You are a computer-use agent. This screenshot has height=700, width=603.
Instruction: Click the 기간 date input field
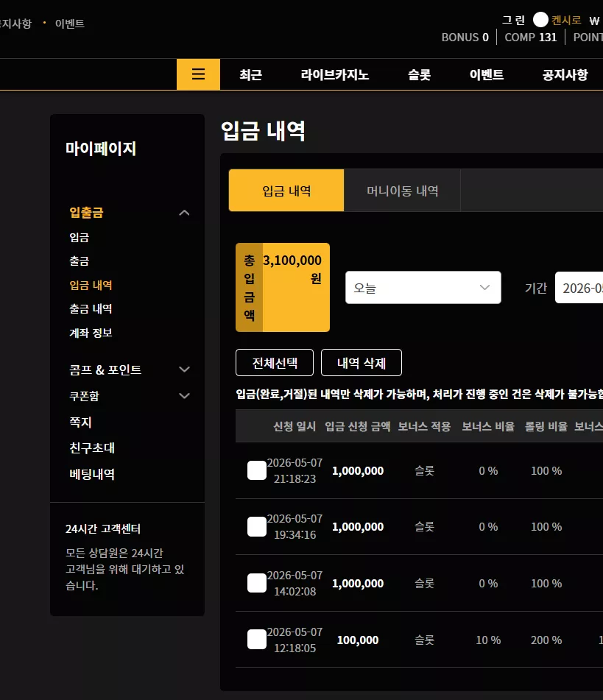579,288
